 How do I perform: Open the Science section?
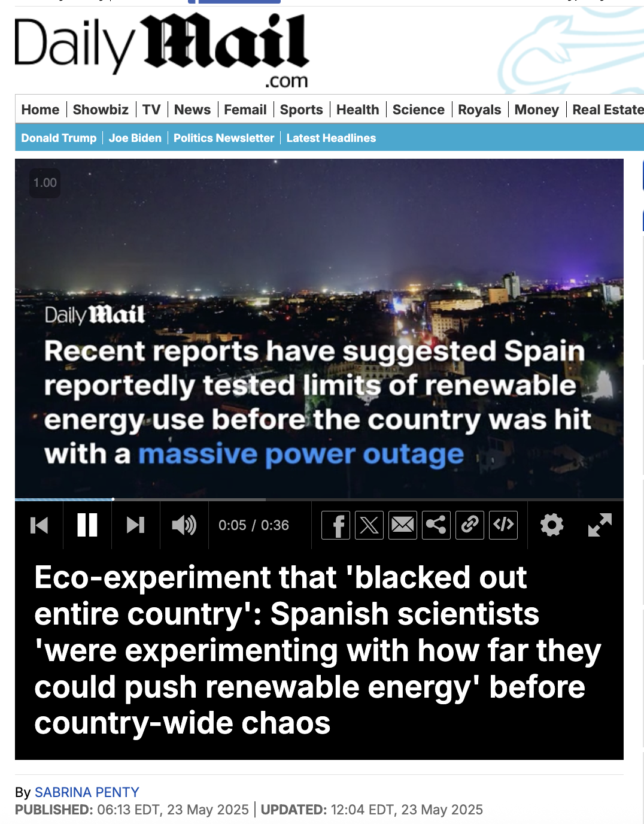pos(418,110)
